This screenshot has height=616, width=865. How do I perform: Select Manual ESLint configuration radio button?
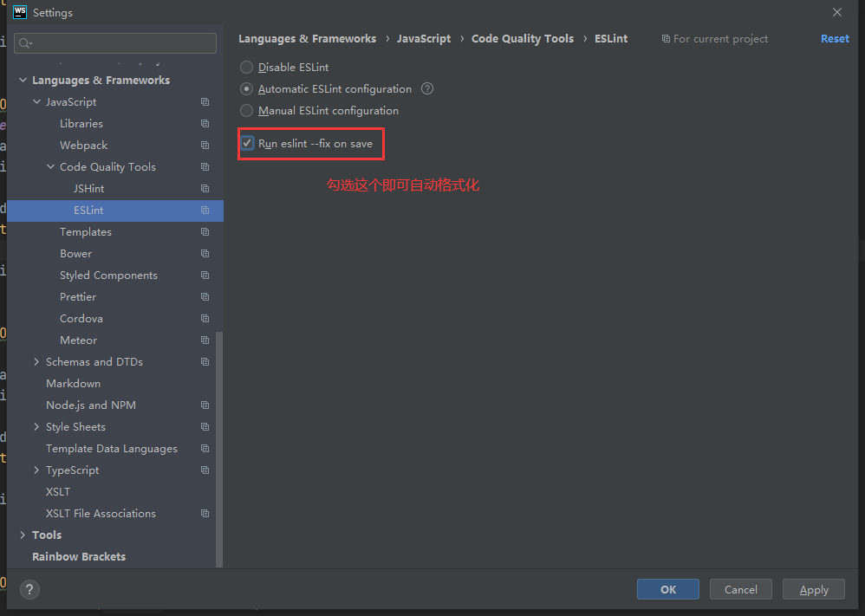247,111
